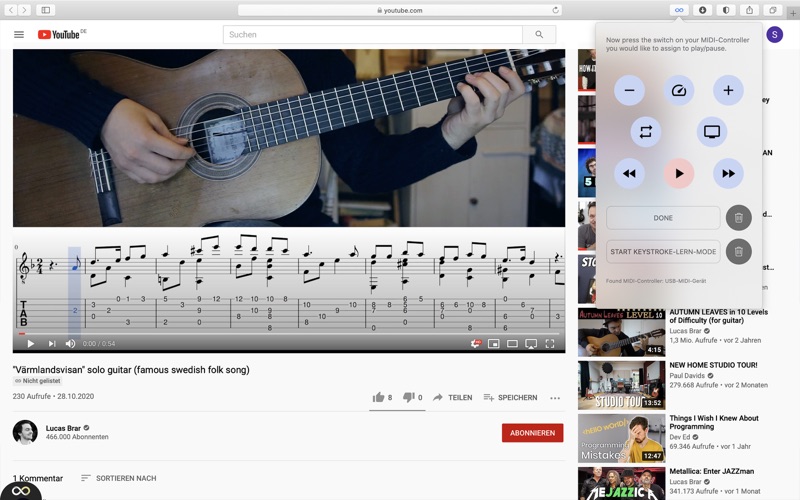Open the three-dot more actions menu
This screenshot has height=500, width=800.
(x=555, y=398)
